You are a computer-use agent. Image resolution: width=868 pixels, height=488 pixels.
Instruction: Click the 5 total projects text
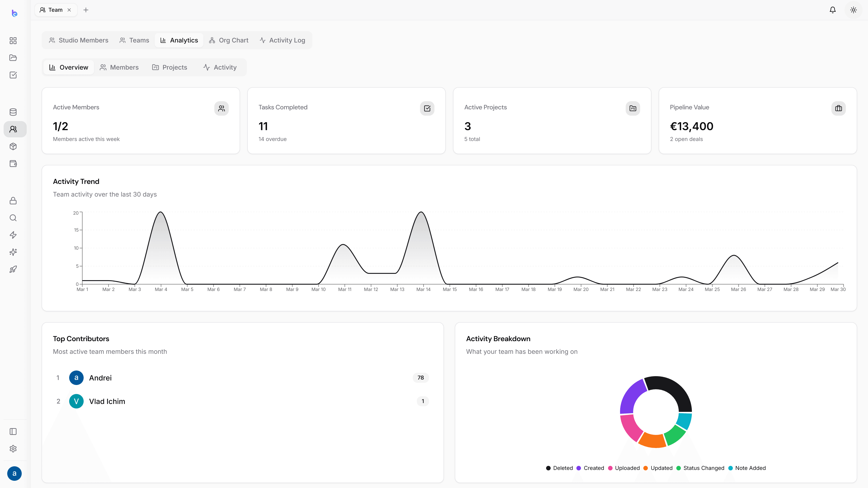[472, 139]
